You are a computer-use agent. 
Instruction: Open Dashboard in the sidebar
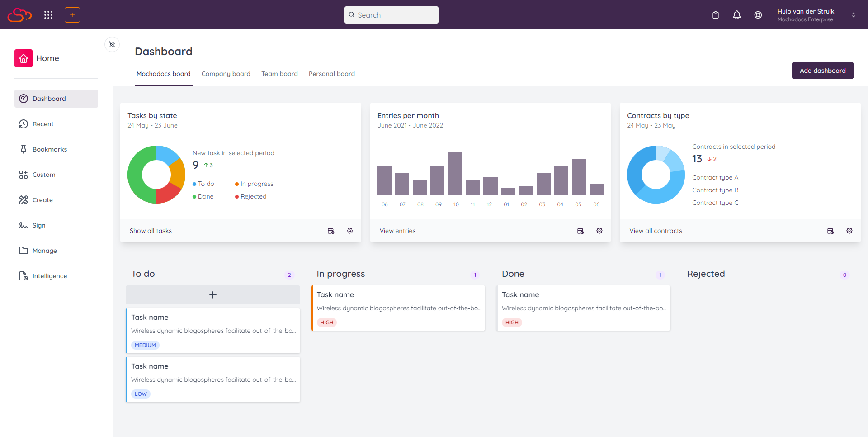pyautogui.click(x=56, y=99)
